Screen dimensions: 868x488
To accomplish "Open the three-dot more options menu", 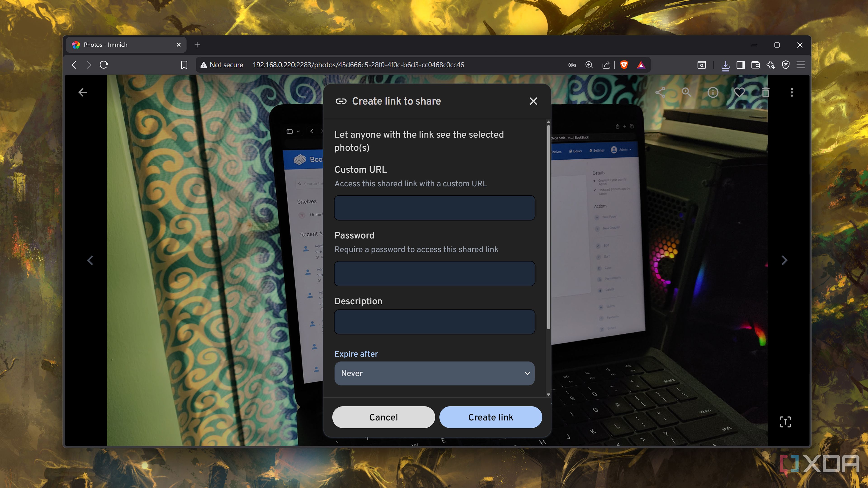I will (x=792, y=92).
